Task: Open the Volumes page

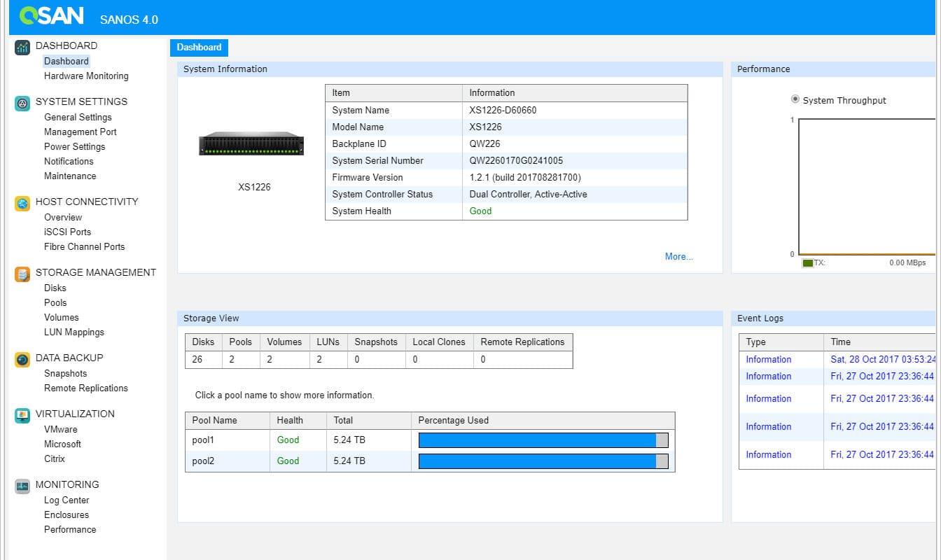Action: pos(62,317)
